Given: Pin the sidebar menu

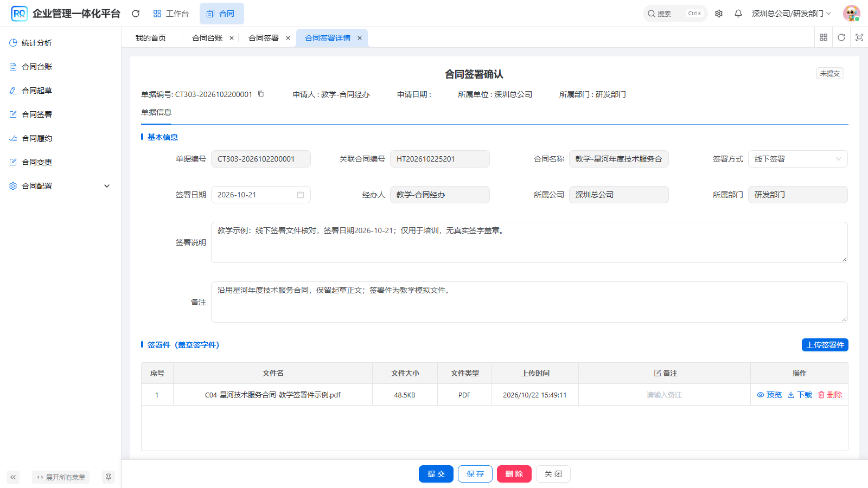Looking at the screenshot, I should click(108, 477).
